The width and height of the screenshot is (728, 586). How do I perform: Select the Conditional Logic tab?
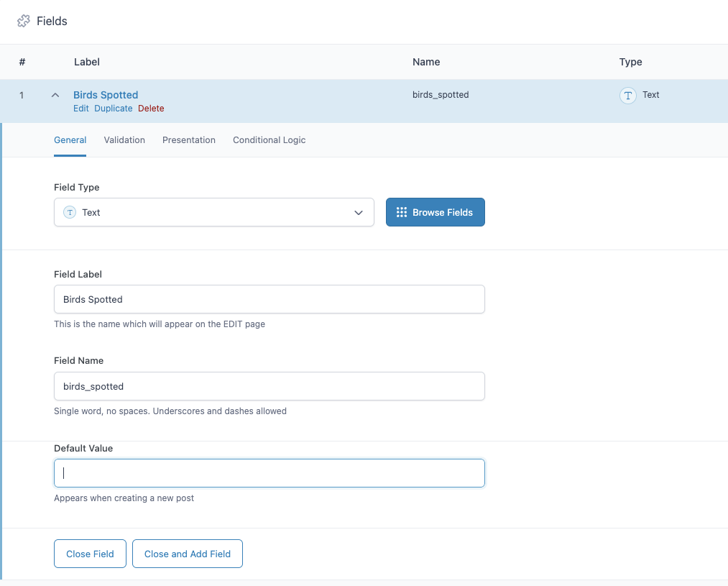(x=269, y=140)
